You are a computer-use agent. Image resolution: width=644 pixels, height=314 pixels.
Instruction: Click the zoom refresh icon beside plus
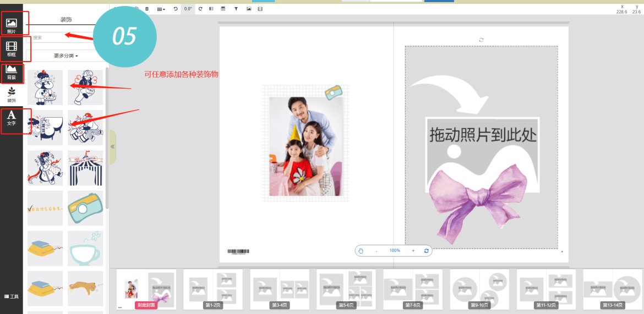click(426, 251)
